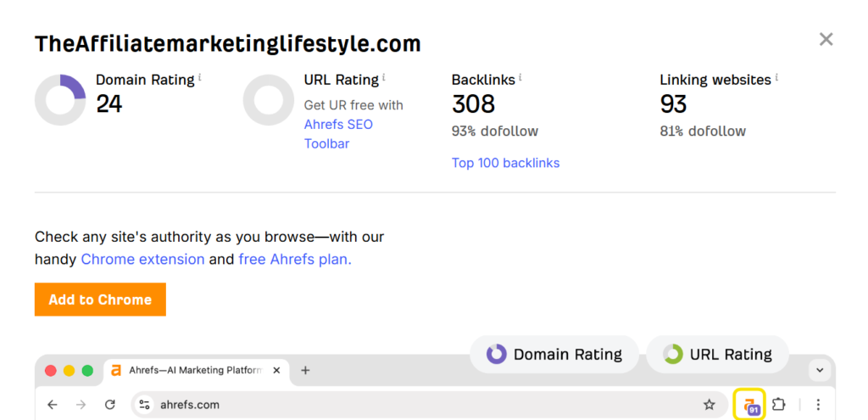Click the Backlinks info icon
This screenshot has height=420, width=868.
click(x=520, y=77)
